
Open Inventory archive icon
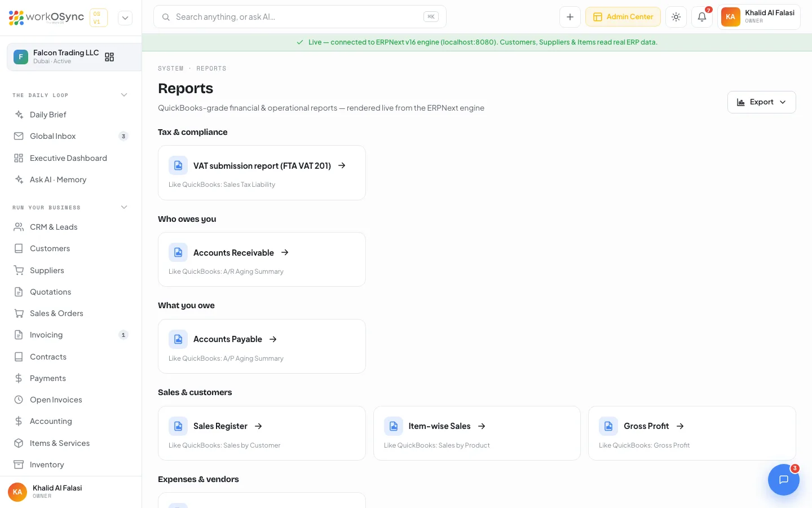(x=19, y=465)
